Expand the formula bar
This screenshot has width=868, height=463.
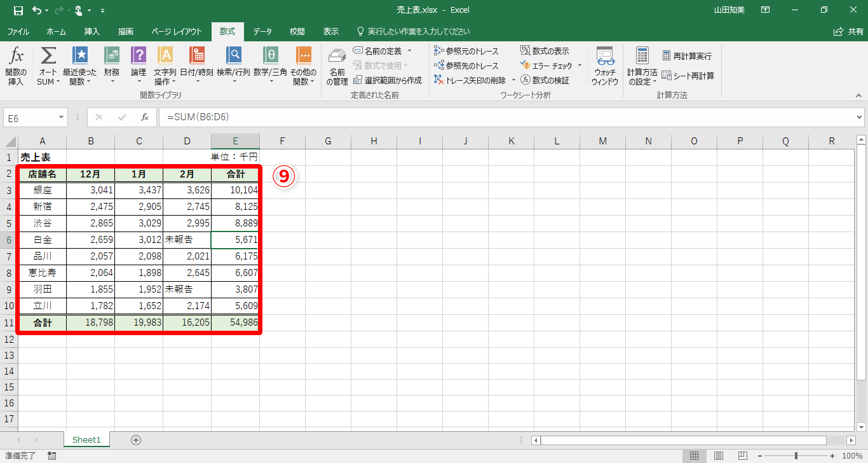coord(860,117)
